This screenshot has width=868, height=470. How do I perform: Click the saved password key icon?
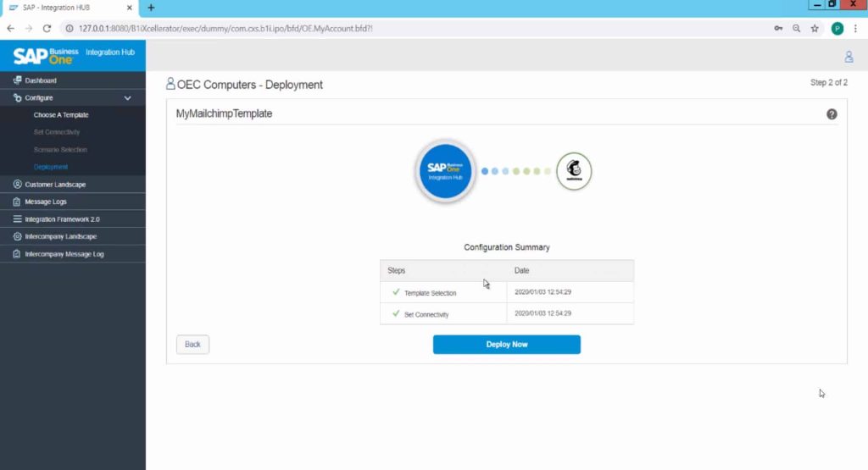(778, 28)
